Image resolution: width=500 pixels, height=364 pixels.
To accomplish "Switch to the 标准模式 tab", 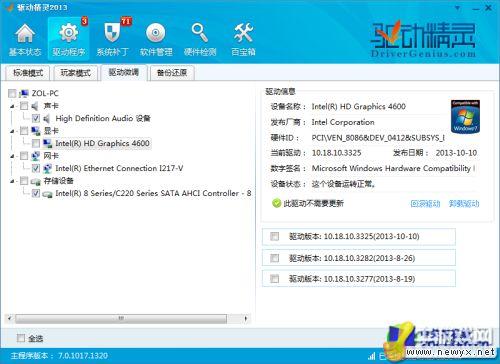I will 28,73.
